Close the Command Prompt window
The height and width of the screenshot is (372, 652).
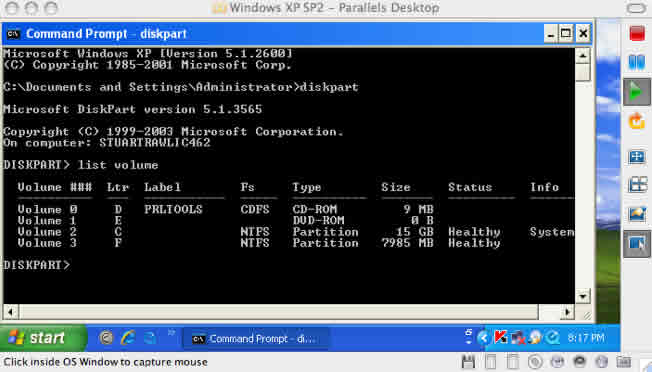coord(583,34)
